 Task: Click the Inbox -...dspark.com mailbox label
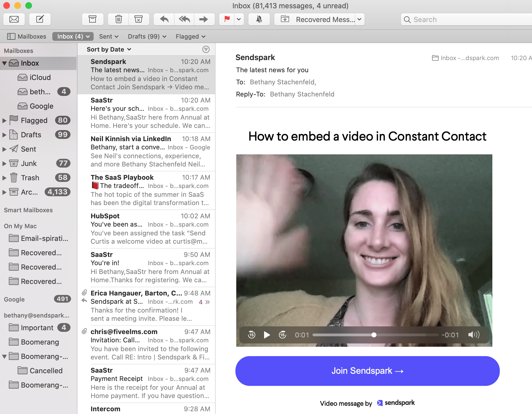(x=465, y=58)
